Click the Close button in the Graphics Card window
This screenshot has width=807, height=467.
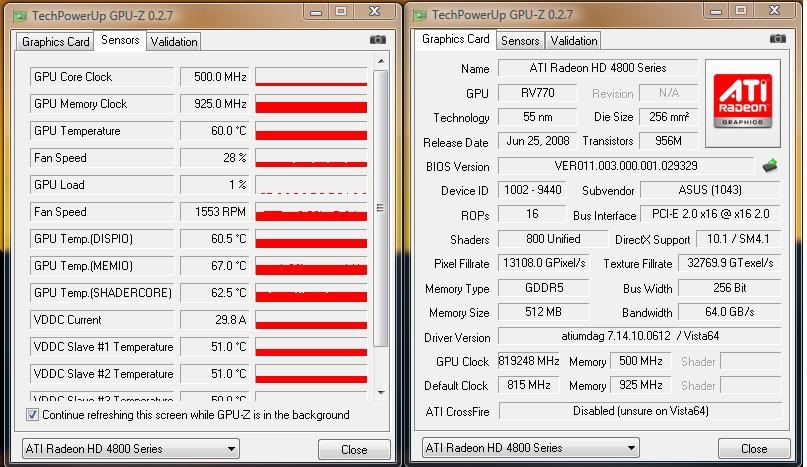point(754,448)
